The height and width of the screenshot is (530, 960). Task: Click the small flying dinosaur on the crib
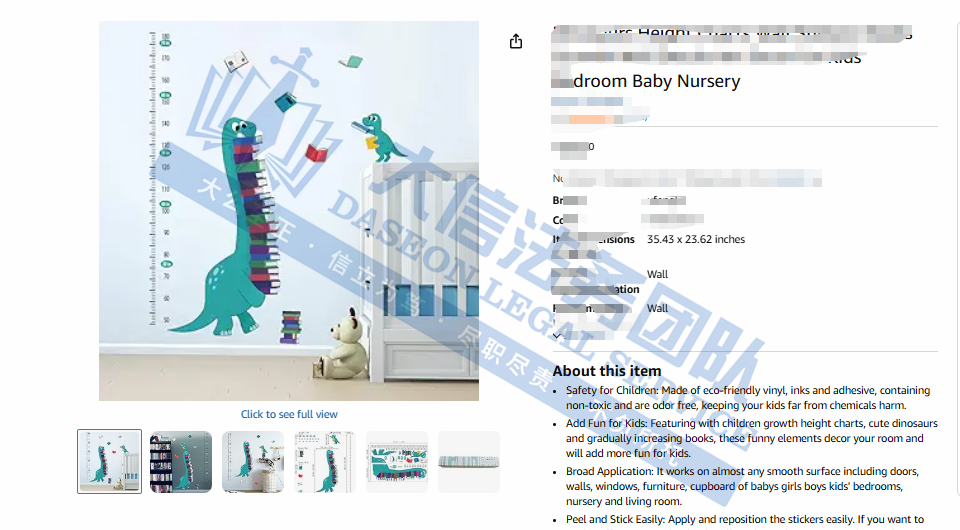click(378, 138)
